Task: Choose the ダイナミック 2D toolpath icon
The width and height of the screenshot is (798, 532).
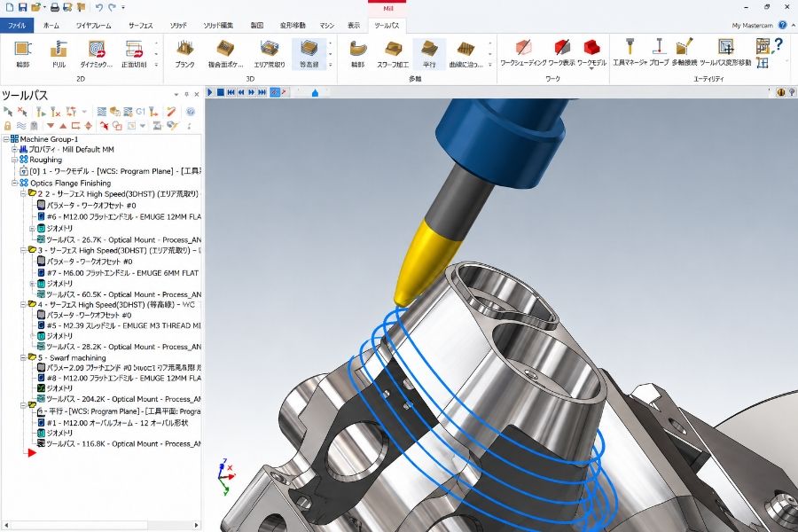Action: 96,53
